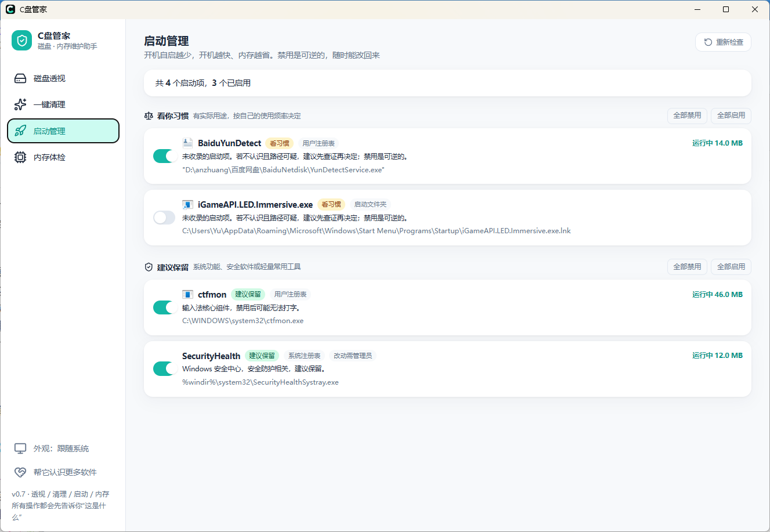Select the 启动管理 sidebar item
The height and width of the screenshot is (532, 770).
pyautogui.click(x=63, y=131)
